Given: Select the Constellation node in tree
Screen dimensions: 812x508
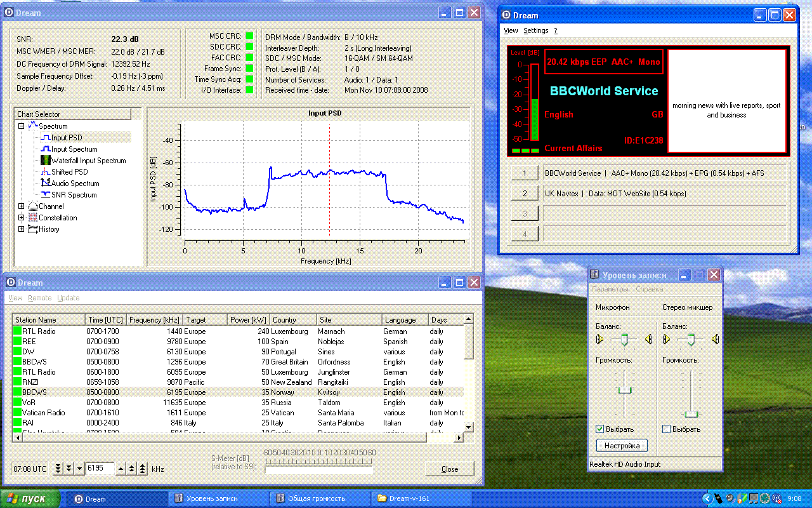Looking at the screenshot, I should pyautogui.click(x=57, y=218).
